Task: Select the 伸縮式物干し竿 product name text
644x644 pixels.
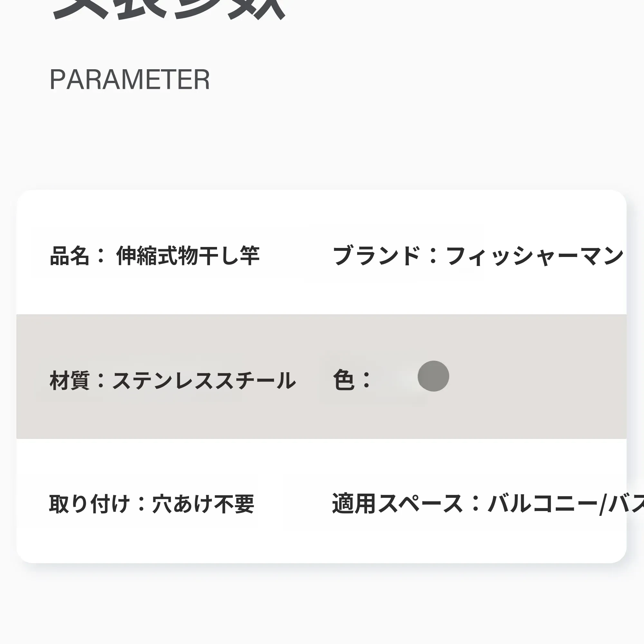Action: [188, 256]
